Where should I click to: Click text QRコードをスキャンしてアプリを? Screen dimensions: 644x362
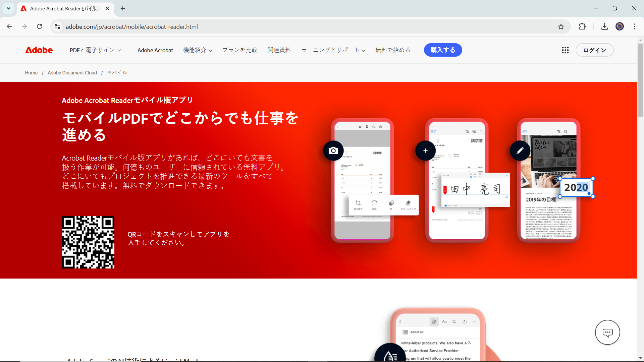click(178, 234)
